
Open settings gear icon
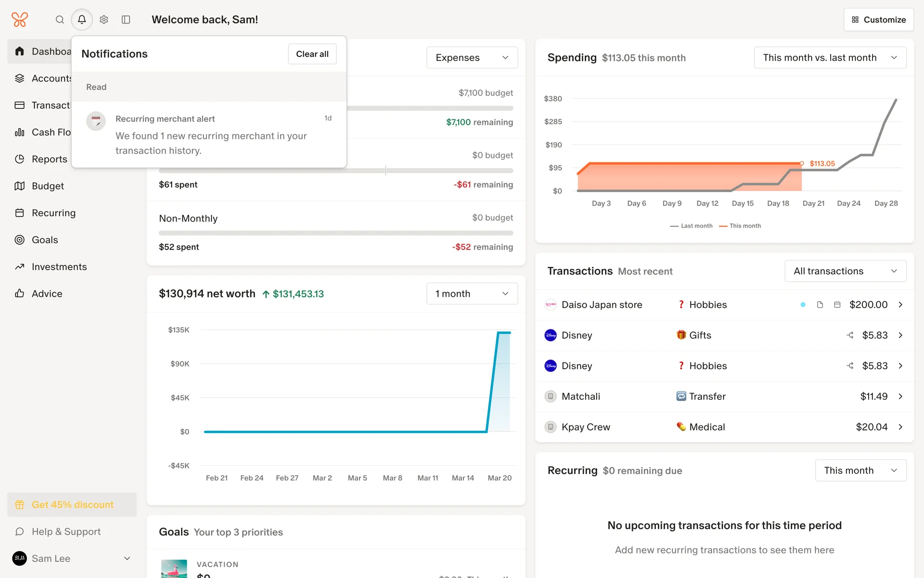point(104,20)
